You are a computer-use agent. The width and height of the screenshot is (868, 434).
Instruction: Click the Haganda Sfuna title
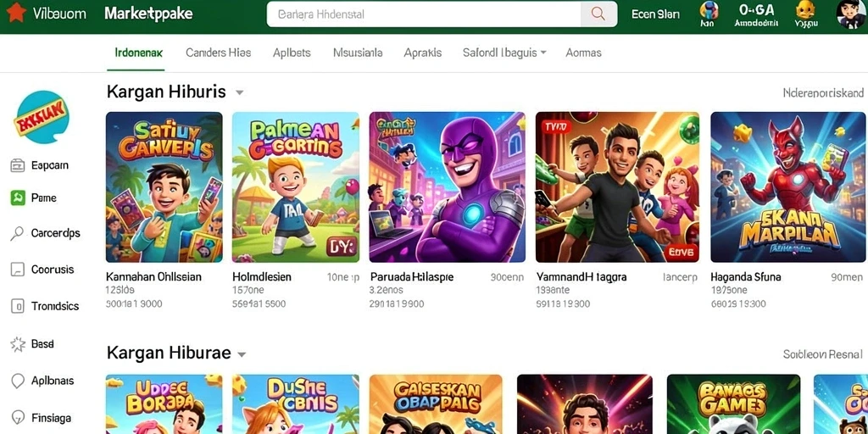coord(746,277)
